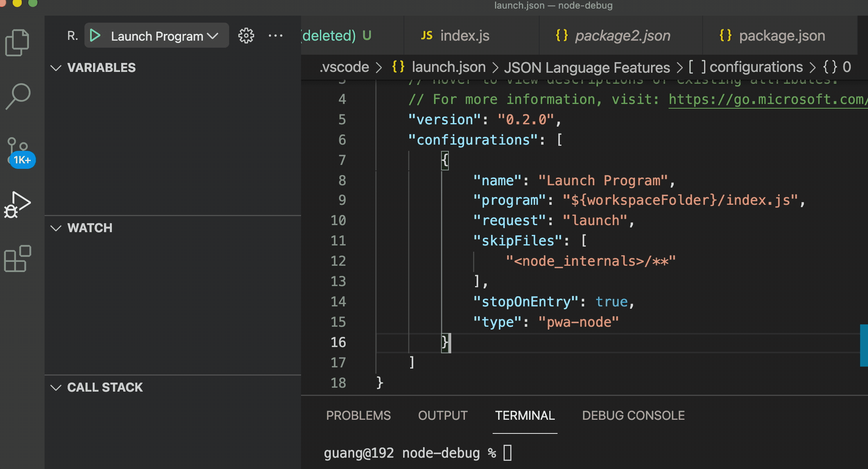The height and width of the screenshot is (469, 868).
Task: Open the Extensions view icon
Action: click(17, 259)
